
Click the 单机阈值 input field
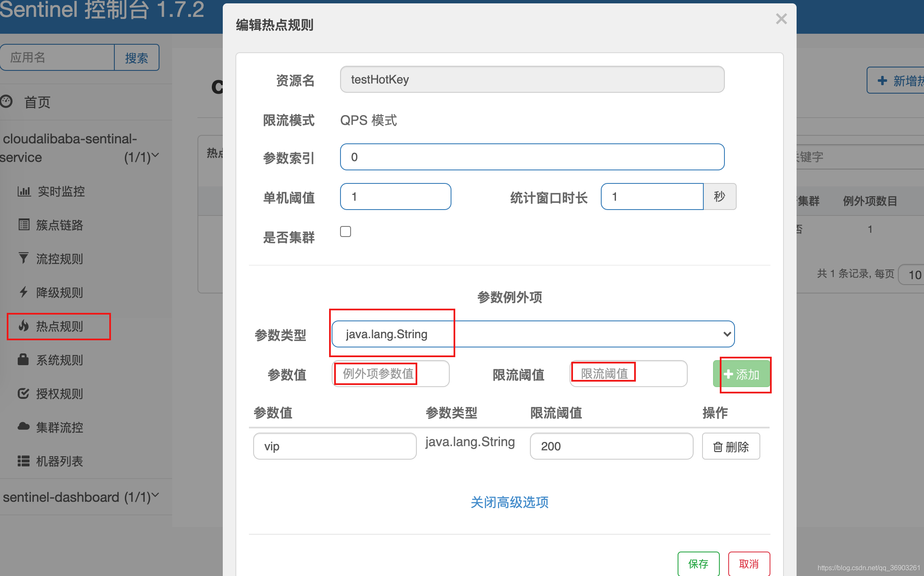[x=395, y=196]
